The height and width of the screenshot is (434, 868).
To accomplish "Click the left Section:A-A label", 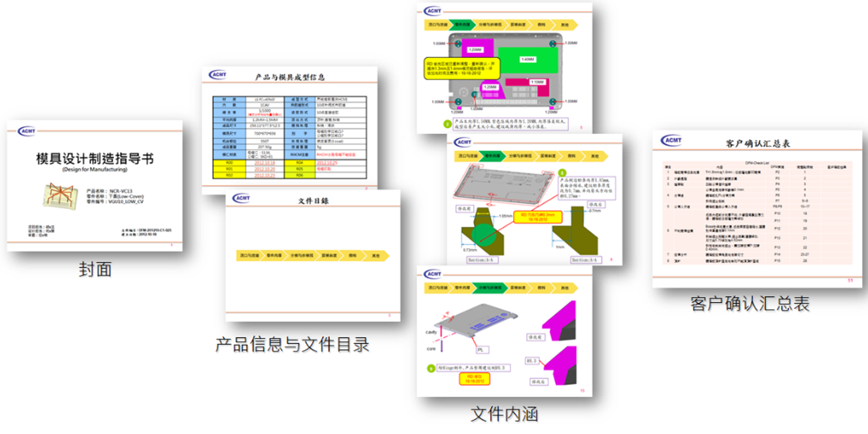I will 482,260.
